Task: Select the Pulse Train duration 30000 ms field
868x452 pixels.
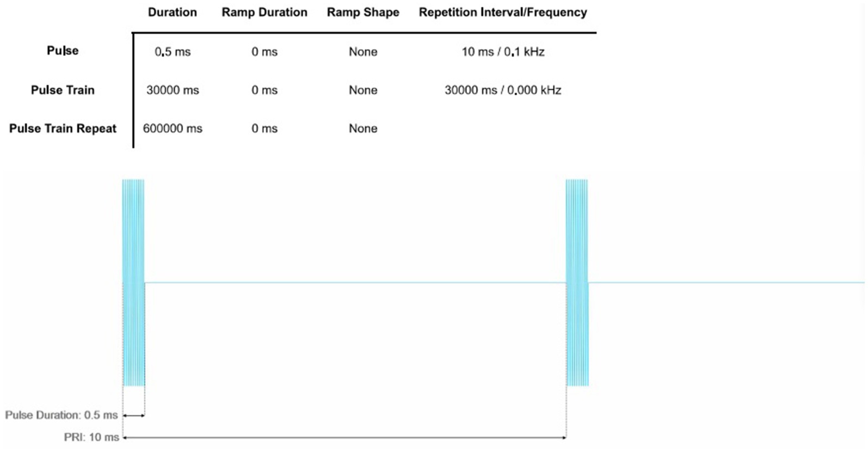Action: [x=173, y=90]
